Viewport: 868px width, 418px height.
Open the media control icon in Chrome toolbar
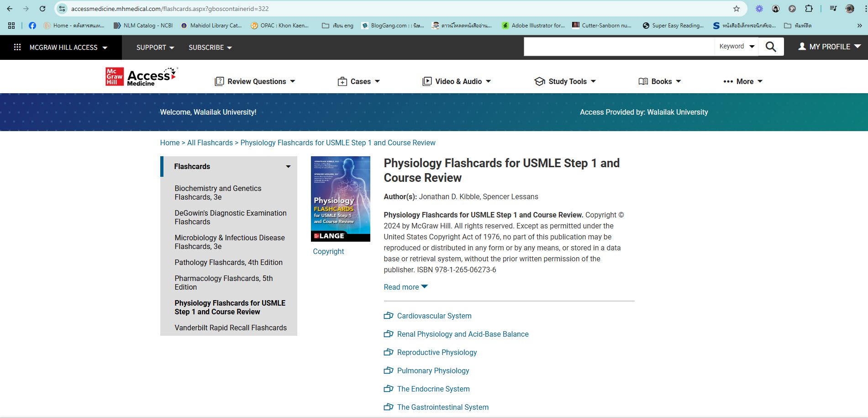[833, 9]
